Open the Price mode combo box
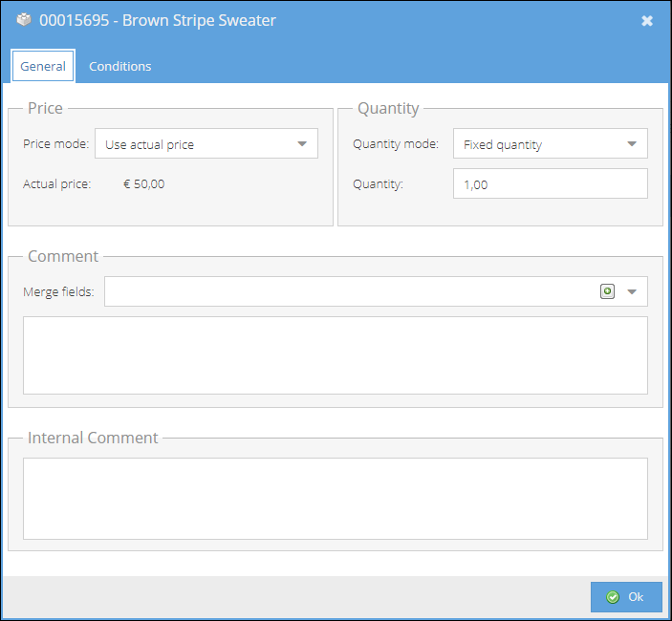Screen dimensions: 672x621 pyautogui.click(x=206, y=143)
